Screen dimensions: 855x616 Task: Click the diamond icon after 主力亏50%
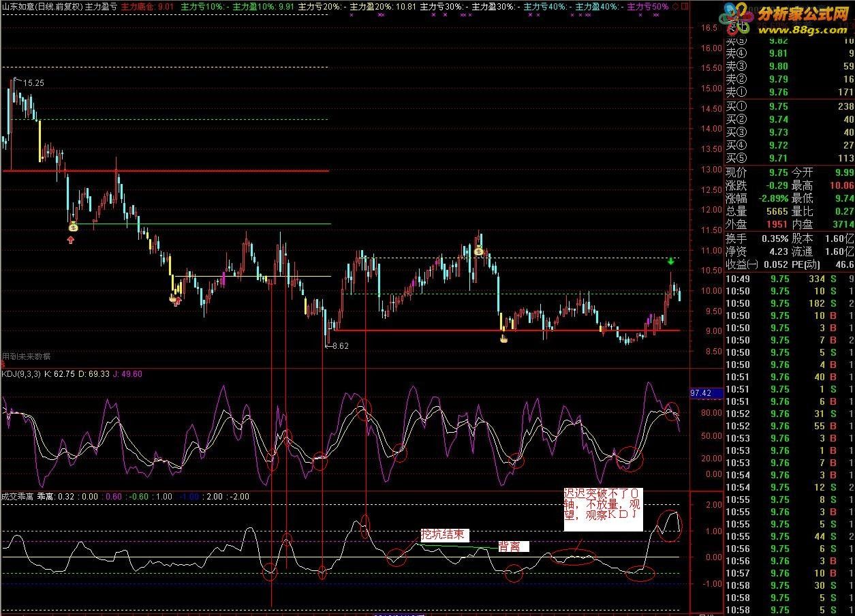674,5
